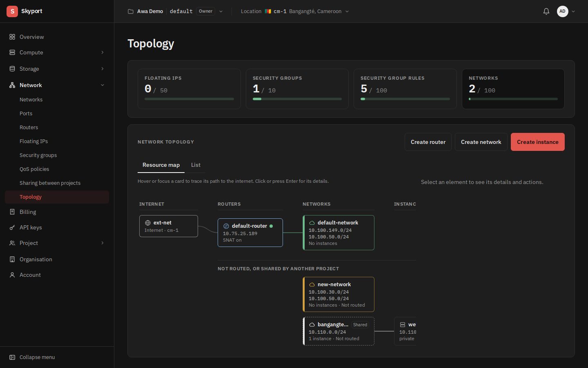Click Create network button

481,142
